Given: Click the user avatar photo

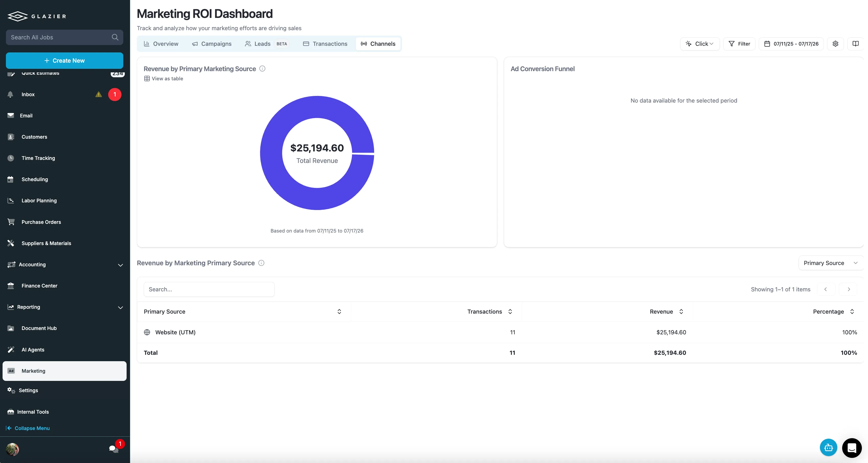Looking at the screenshot, I should tap(13, 449).
